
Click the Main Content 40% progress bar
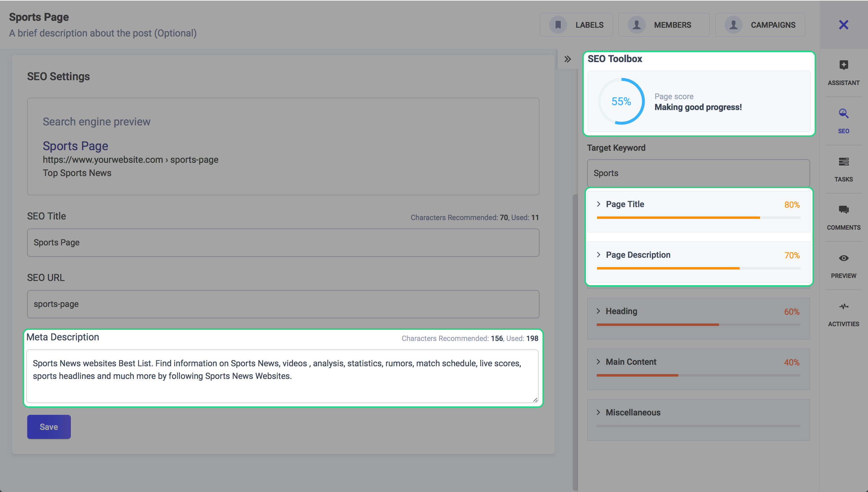[698, 375]
